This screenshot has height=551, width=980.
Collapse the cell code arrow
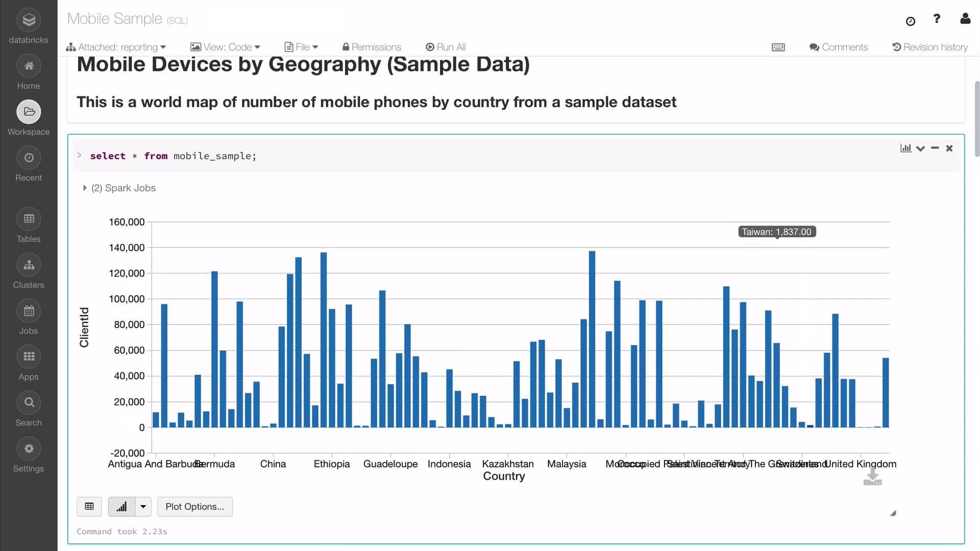tap(80, 155)
